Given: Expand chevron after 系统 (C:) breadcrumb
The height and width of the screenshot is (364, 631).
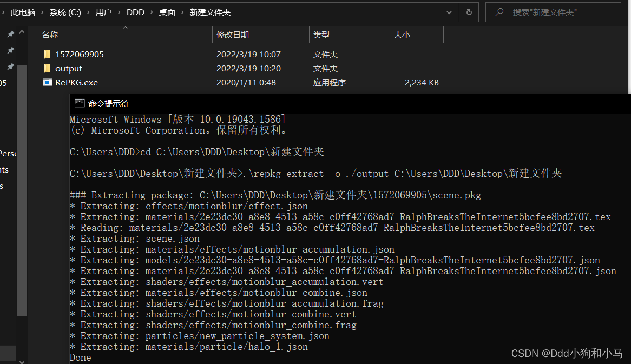Looking at the screenshot, I should [89, 12].
